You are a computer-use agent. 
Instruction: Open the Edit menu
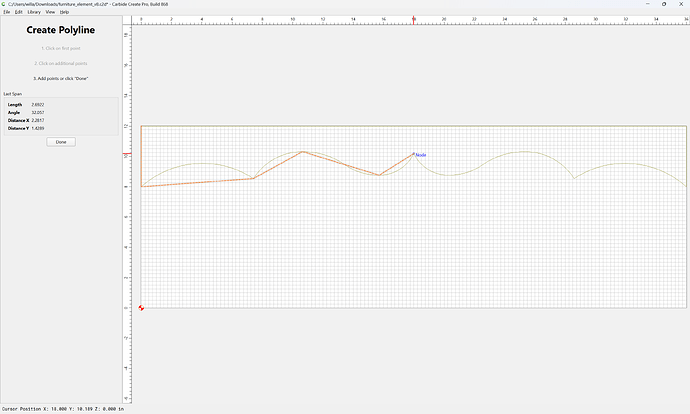(x=18, y=12)
